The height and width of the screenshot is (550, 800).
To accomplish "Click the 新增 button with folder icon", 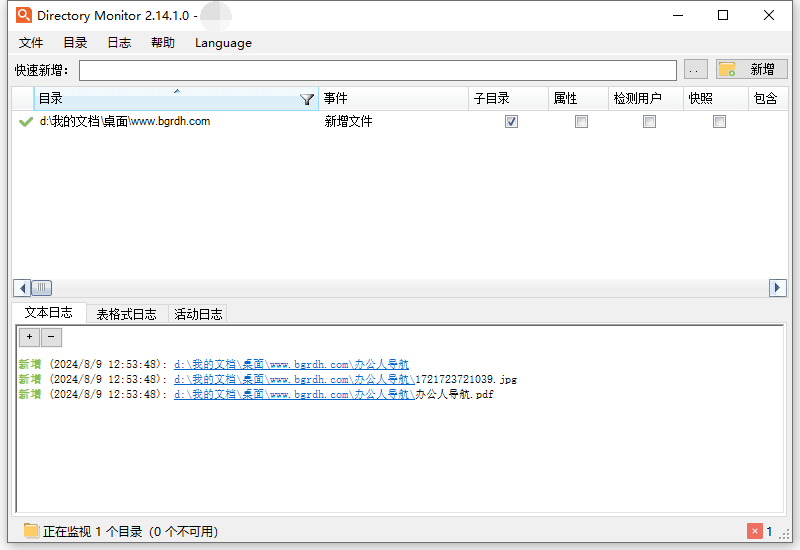I will (x=752, y=69).
